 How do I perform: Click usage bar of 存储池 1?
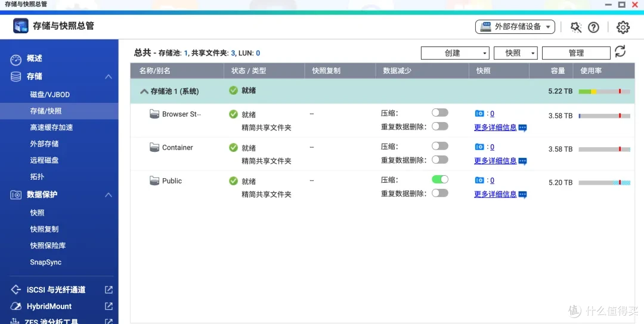(604, 92)
